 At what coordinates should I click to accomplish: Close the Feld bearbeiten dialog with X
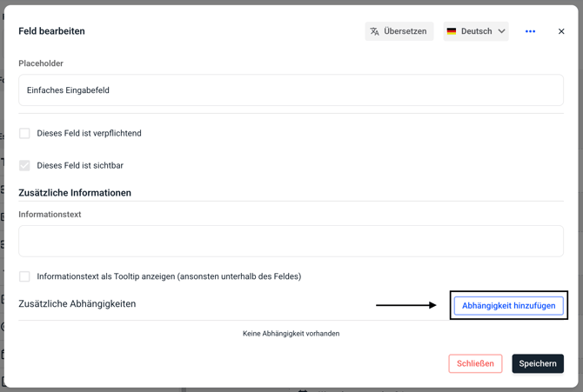point(561,31)
